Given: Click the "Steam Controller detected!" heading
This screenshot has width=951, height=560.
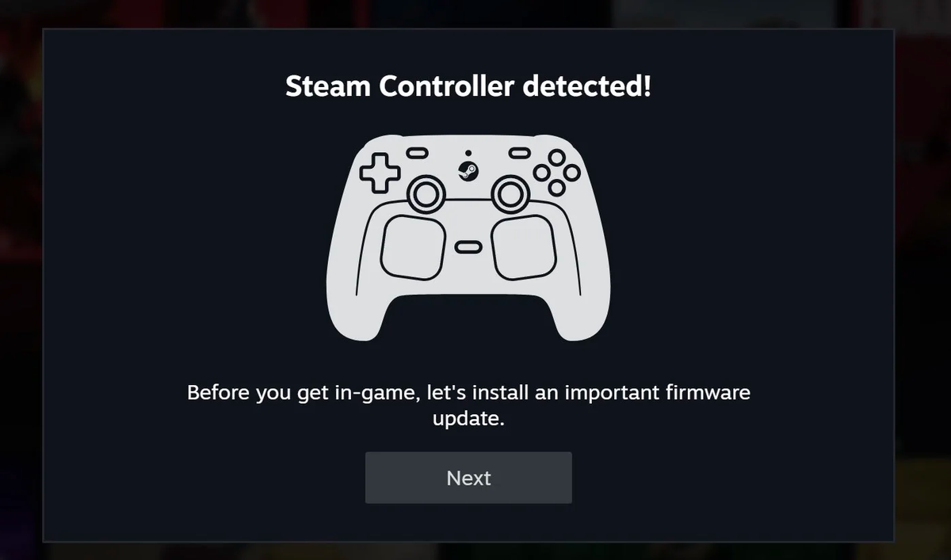Looking at the screenshot, I should [468, 86].
